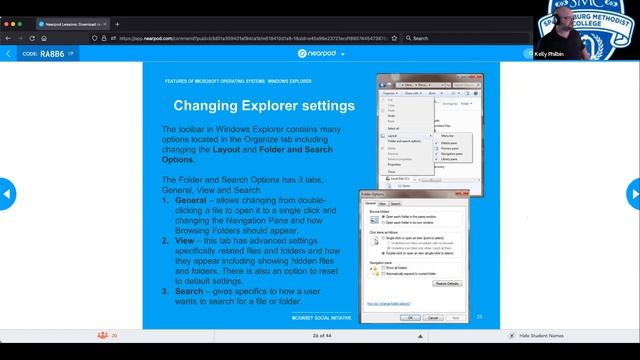This screenshot has width=640, height=360.
Task: Click the Kelly Philbin webcam thumbnail
Action: (587, 30)
